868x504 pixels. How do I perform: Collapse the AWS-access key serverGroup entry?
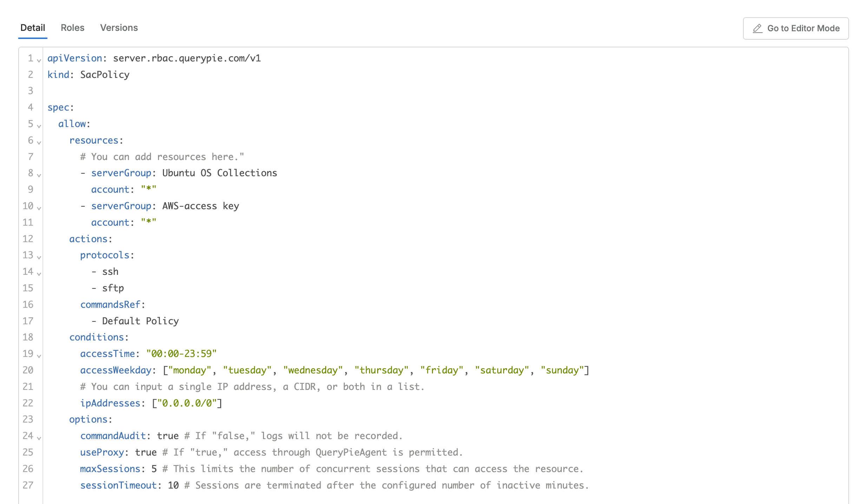pos(39,208)
